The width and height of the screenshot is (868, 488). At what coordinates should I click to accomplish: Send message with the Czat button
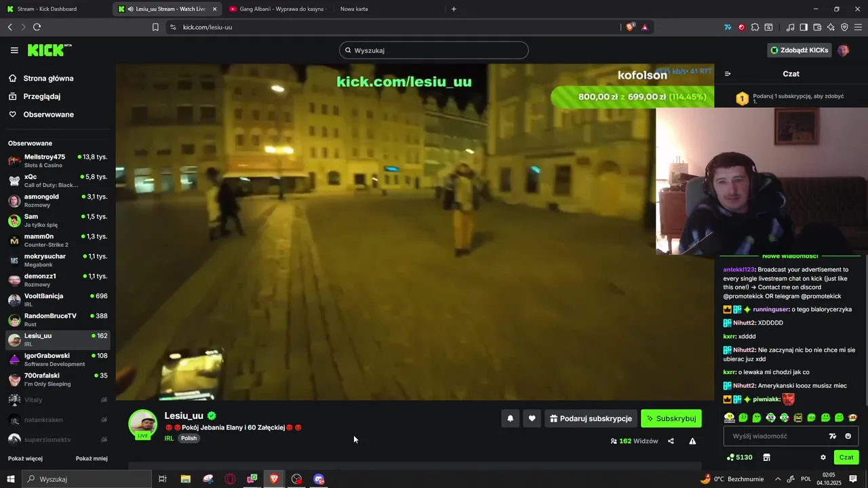[x=846, y=457]
